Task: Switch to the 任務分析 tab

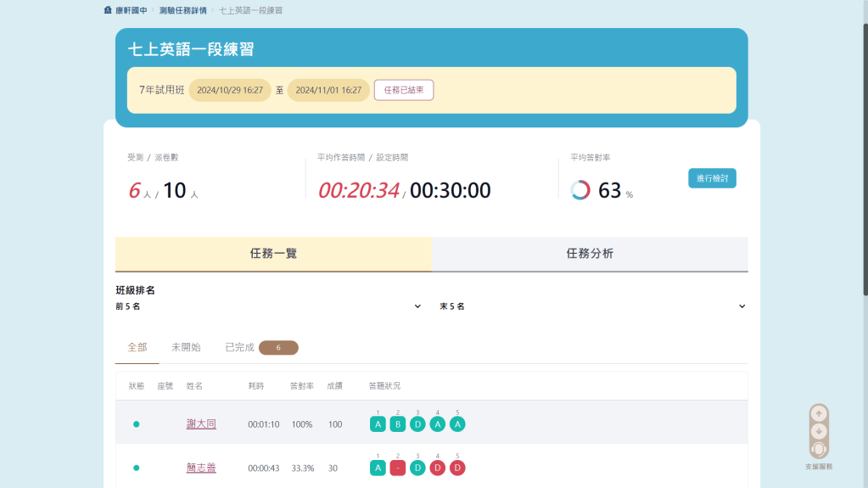Action: coord(590,254)
